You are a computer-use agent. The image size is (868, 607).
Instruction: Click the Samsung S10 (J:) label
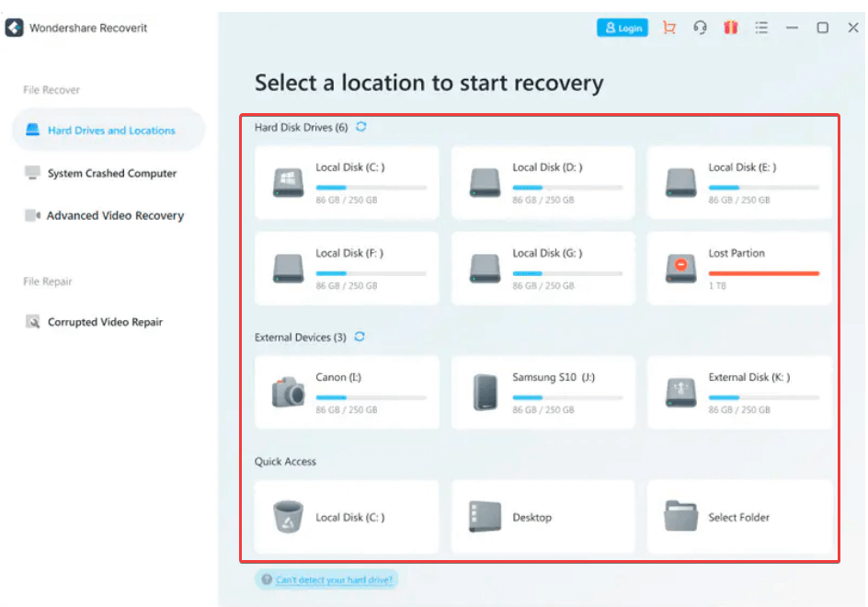[554, 377]
